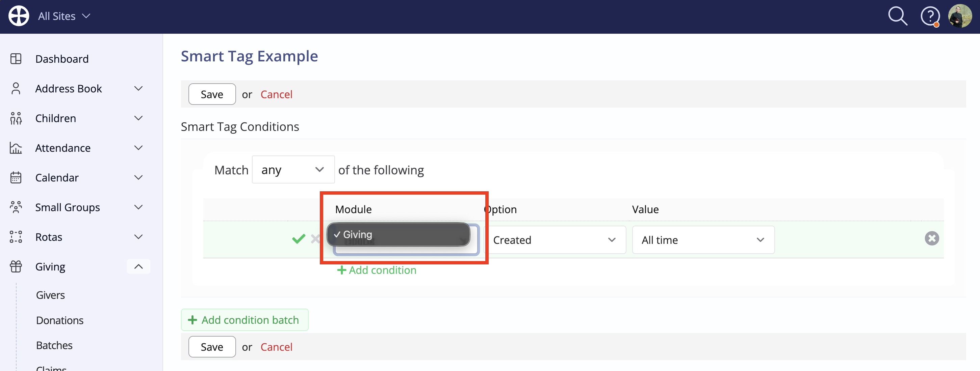Expand the Rotas menu chevron

pos(138,237)
